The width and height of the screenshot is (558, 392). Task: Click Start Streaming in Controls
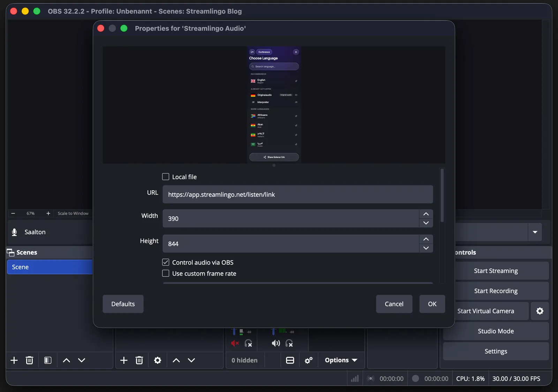tap(496, 271)
